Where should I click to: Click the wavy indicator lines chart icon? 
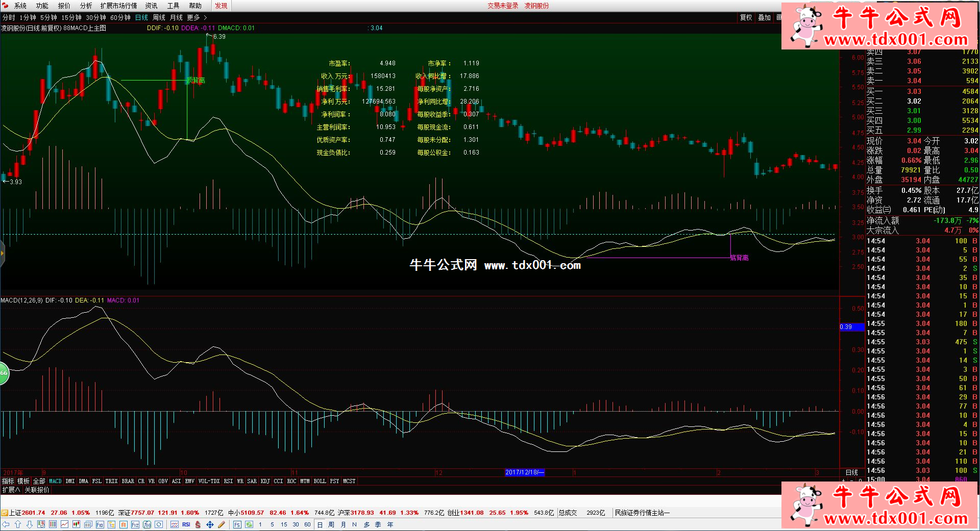[x=175, y=524]
